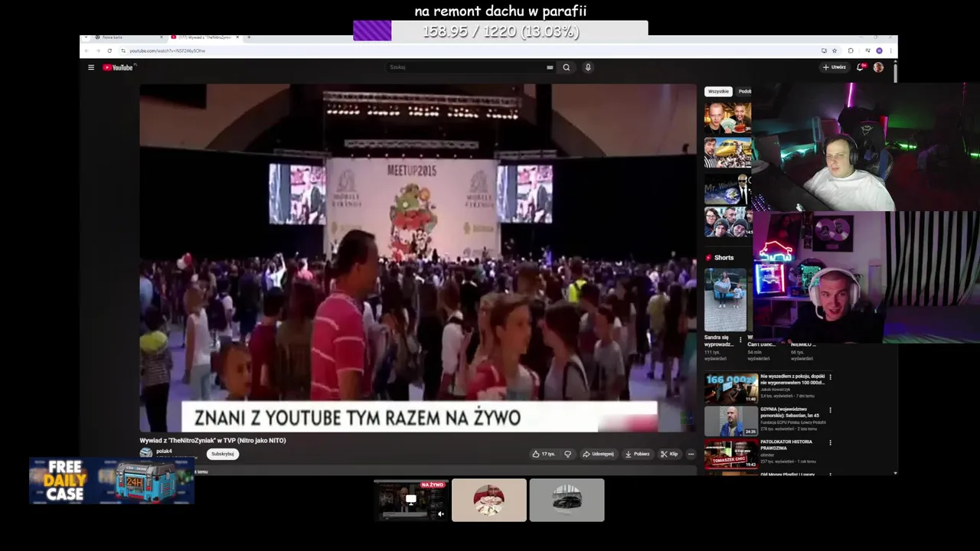This screenshot has width=980, height=551.
Task: Click the 166 000zł video thumbnail
Action: tap(731, 388)
